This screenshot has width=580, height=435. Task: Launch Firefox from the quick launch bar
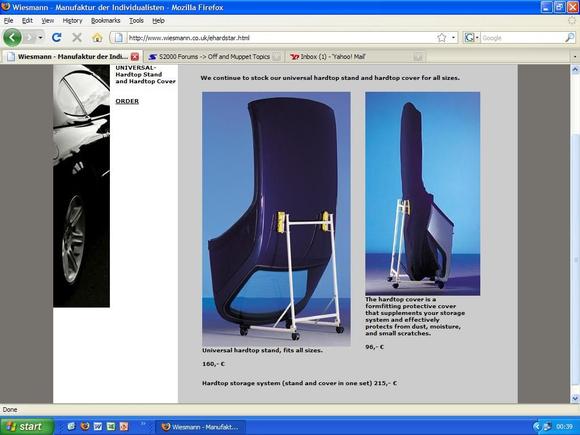[85, 426]
